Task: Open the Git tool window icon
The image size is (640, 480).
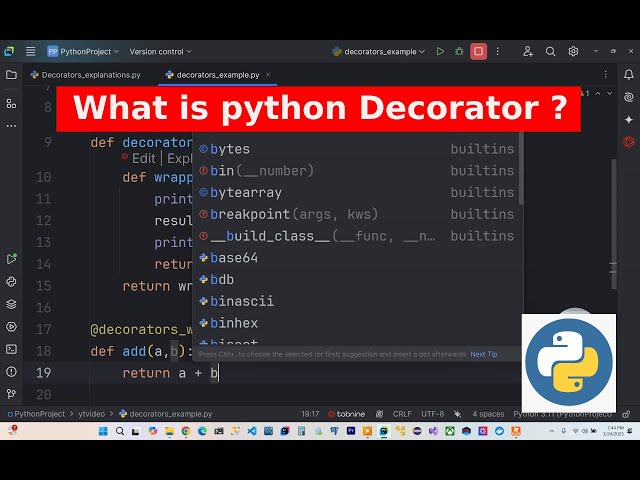Action: click(x=11, y=394)
